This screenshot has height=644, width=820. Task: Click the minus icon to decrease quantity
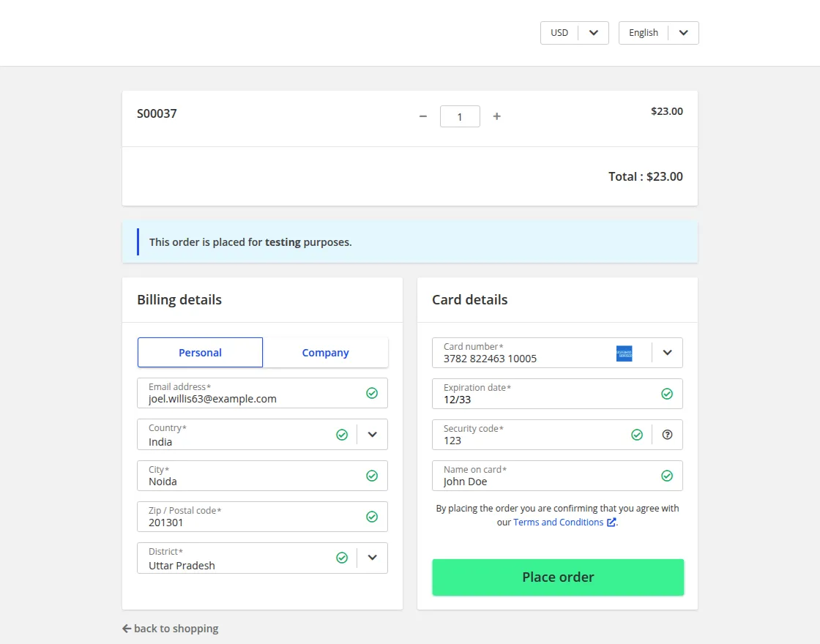pyautogui.click(x=423, y=116)
